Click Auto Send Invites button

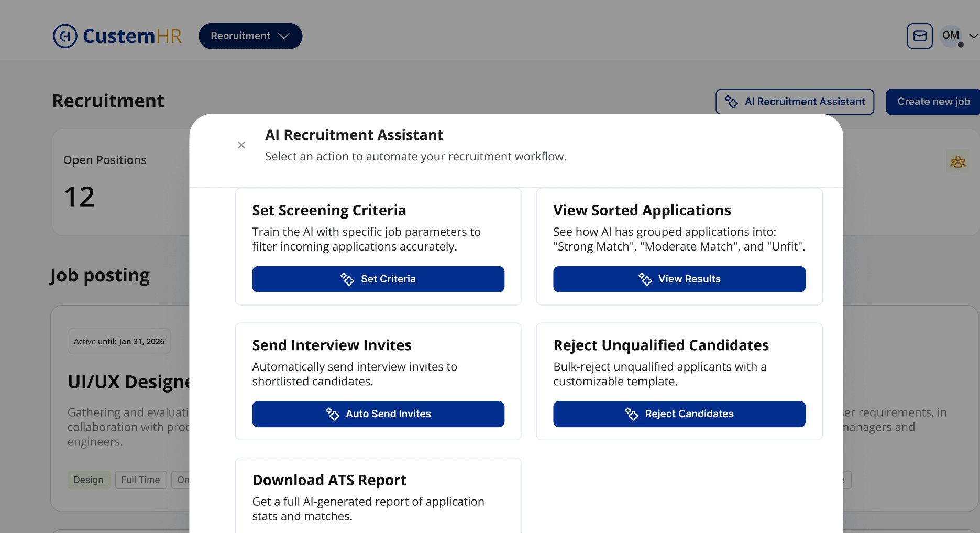(x=378, y=414)
